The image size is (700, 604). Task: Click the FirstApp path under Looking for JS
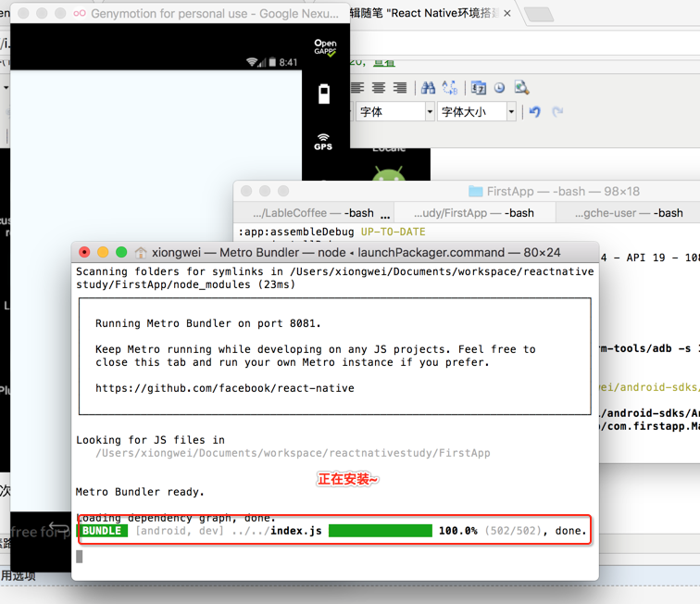pyautogui.click(x=293, y=453)
